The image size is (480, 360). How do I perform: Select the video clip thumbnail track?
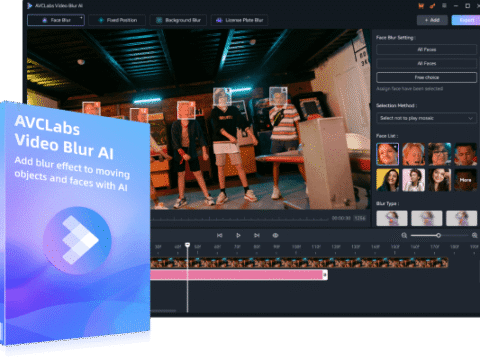pos(299,262)
